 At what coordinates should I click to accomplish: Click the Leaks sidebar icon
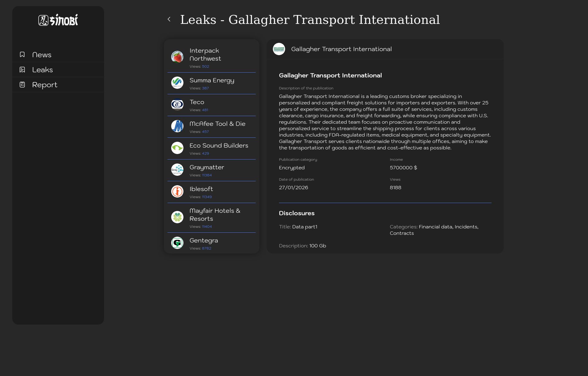(22, 70)
